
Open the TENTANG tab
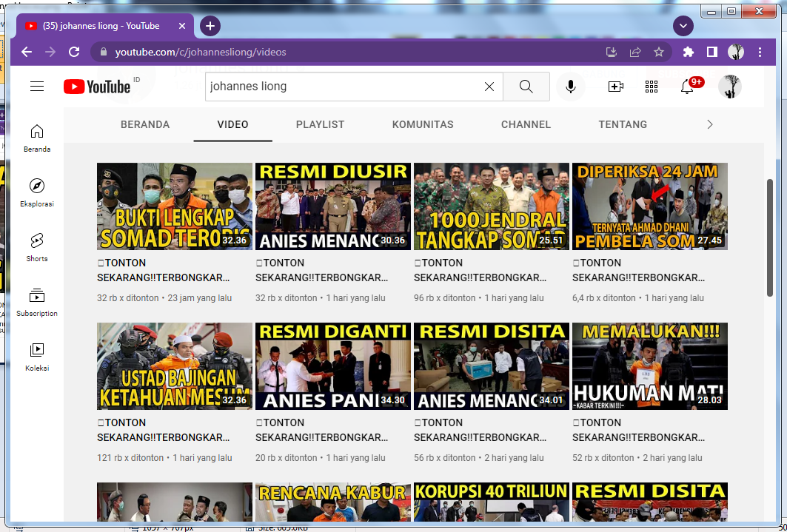point(623,125)
